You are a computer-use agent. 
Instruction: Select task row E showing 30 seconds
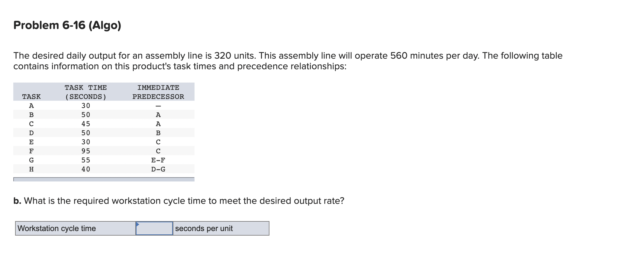tap(91, 142)
